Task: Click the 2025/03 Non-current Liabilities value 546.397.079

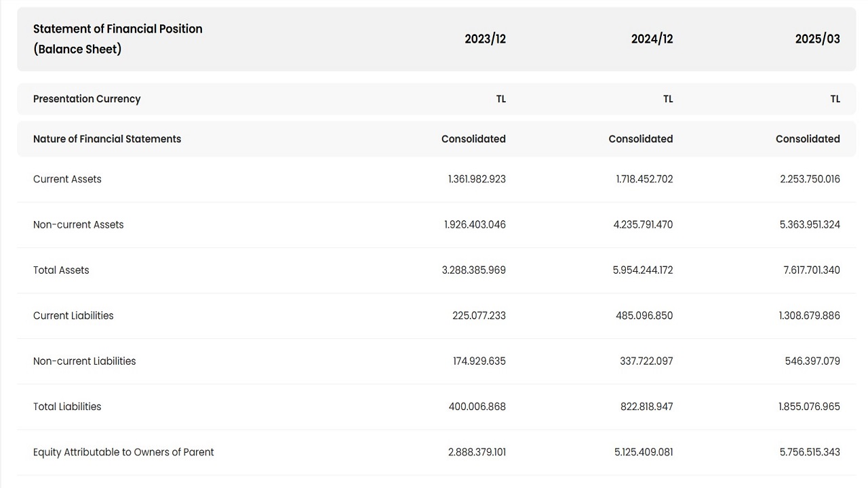Action: tap(812, 361)
